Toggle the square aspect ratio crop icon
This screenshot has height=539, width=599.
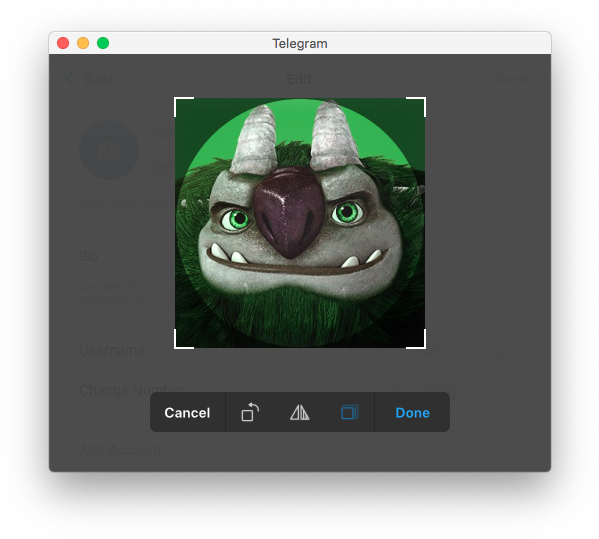pos(350,413)
